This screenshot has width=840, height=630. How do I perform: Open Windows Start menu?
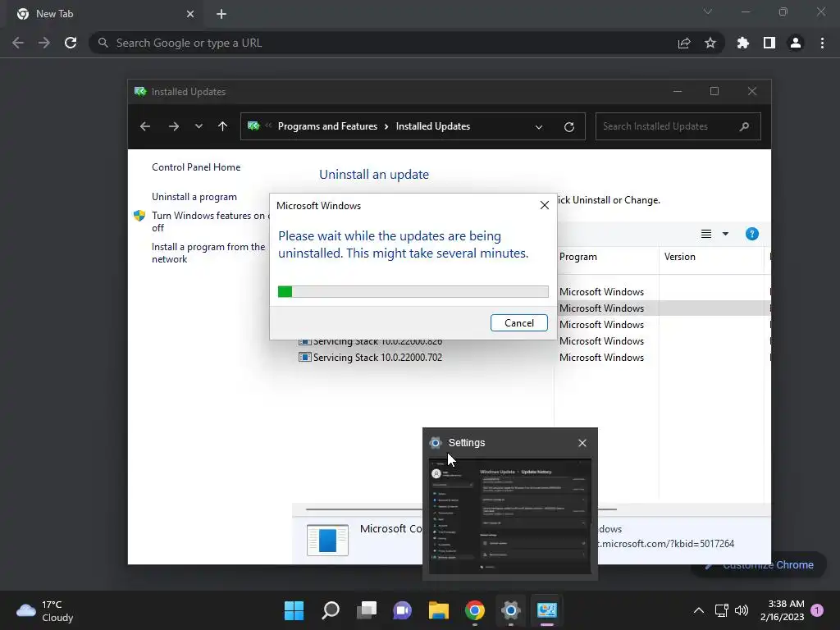pyautogui.click(x=294, y=610)
